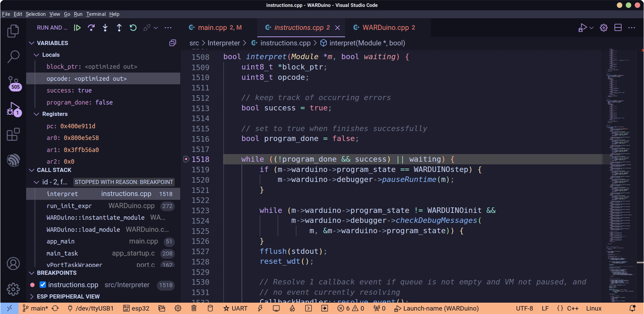Collapse the Registers tree node
This screenshot has width=644, height=314.
tap(36, 114)
